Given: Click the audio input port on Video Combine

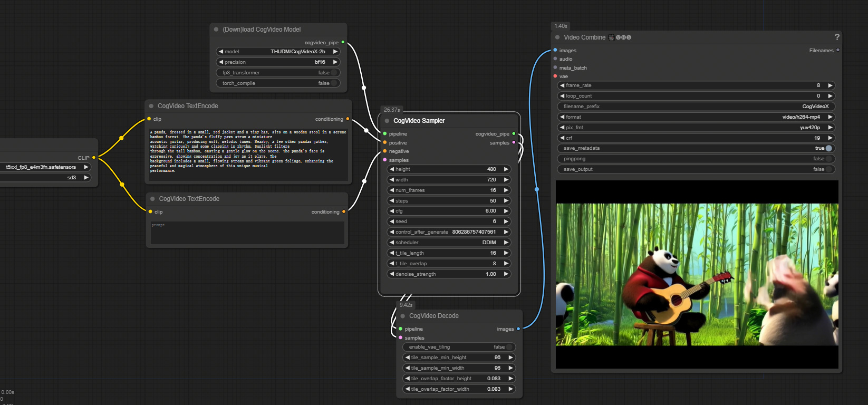Looking at the screenshot, I should tap(555, 59).
